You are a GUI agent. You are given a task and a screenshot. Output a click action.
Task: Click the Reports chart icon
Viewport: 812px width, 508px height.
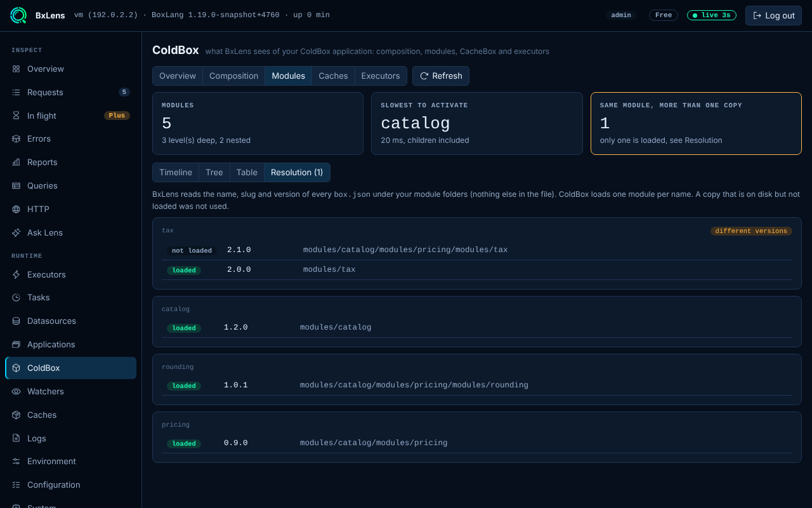16,162
